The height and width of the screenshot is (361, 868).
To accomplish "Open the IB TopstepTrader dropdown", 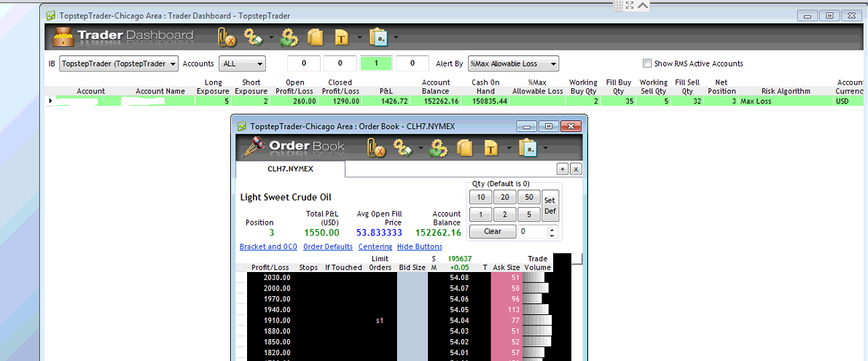I will coord(119,63).
